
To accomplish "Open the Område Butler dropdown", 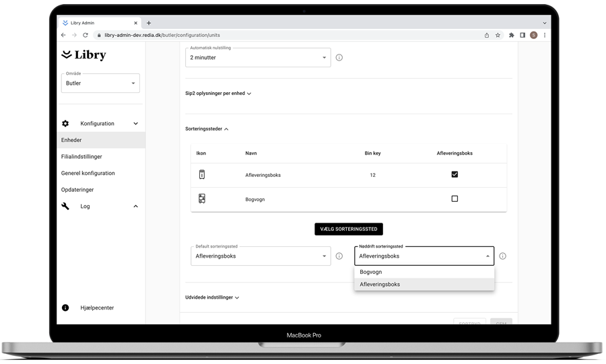I will pos(100,83).
